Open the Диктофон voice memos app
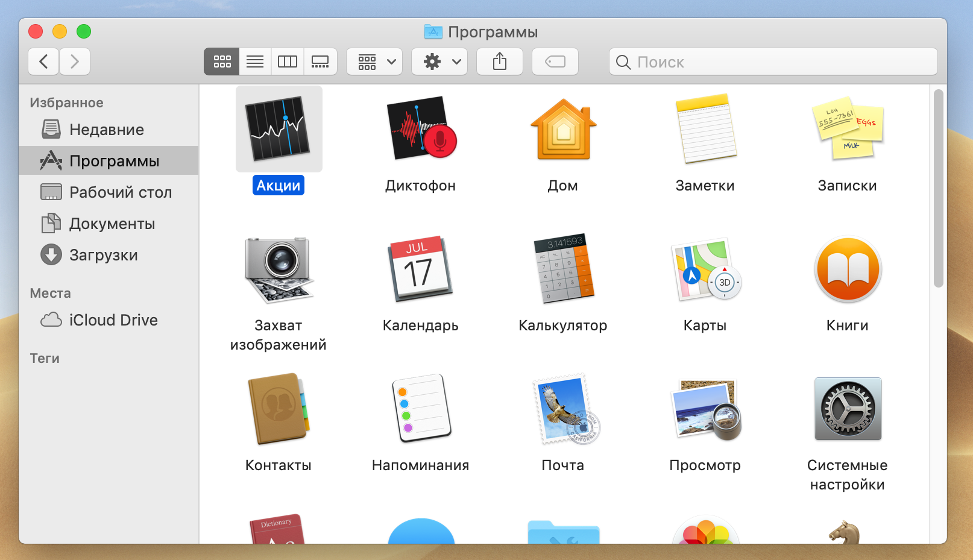The height and width of the screenshot is (560, 973). pyautogui.click(x=421, y=128)
